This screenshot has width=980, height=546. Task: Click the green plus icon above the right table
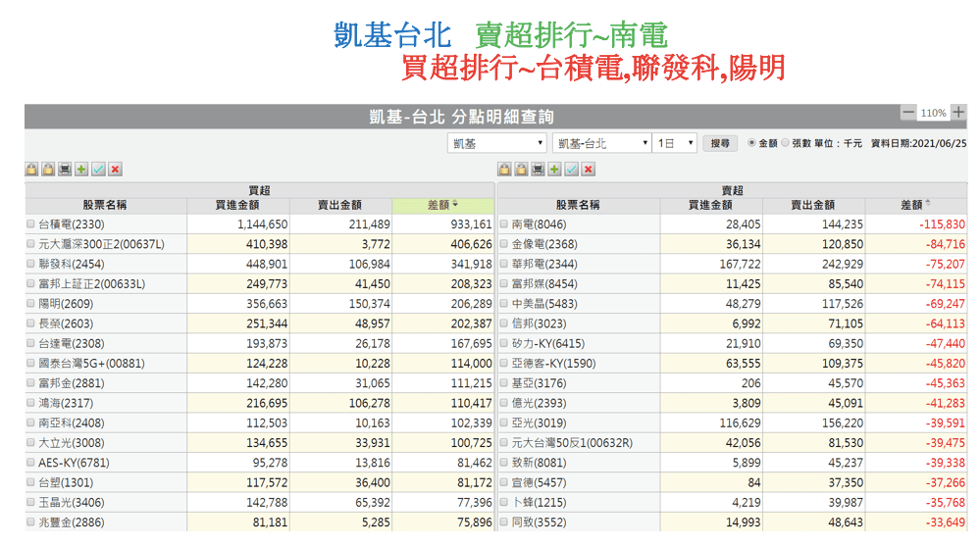tap(554, 170)
